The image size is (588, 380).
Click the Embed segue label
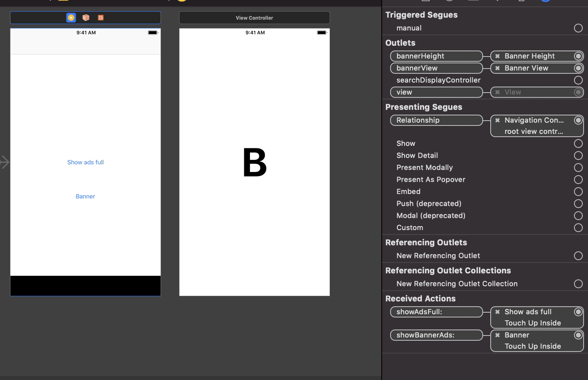point(409,192)
